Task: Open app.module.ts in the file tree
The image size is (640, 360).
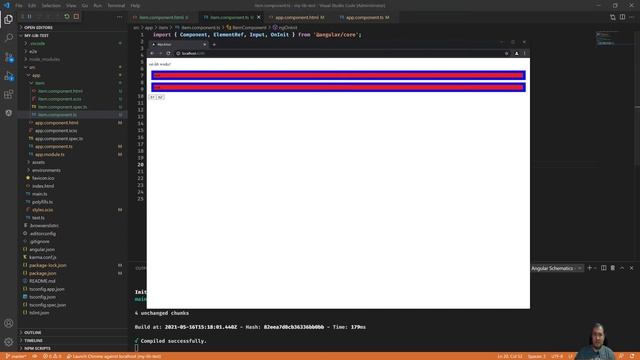Action: (x=50, y=155)
